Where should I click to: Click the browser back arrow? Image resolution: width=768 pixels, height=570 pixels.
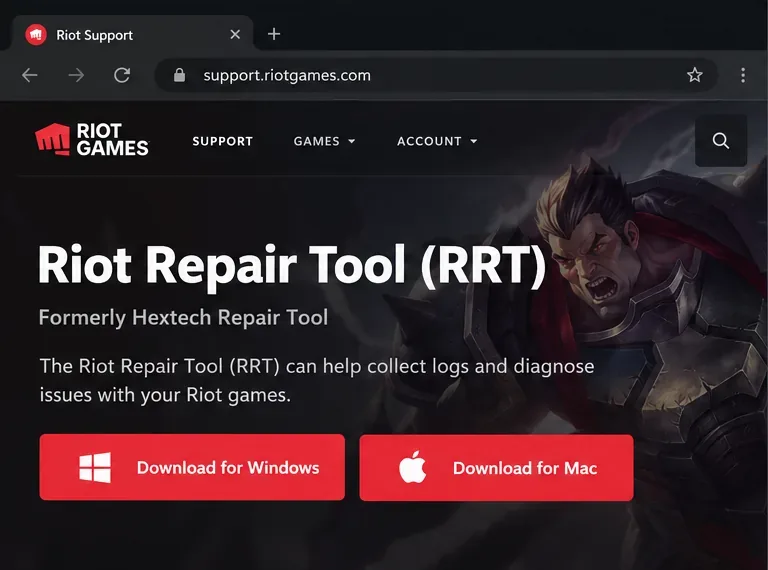click(x=30, y=75)
